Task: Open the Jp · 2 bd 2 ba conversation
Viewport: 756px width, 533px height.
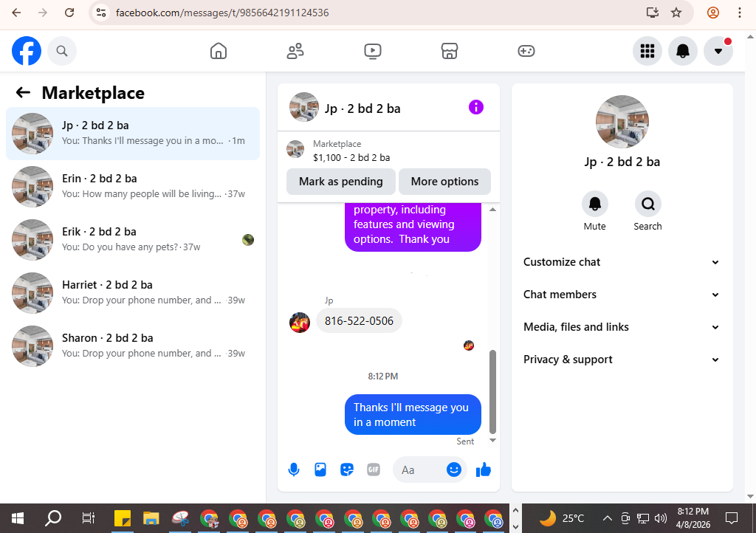Action: 133,134
